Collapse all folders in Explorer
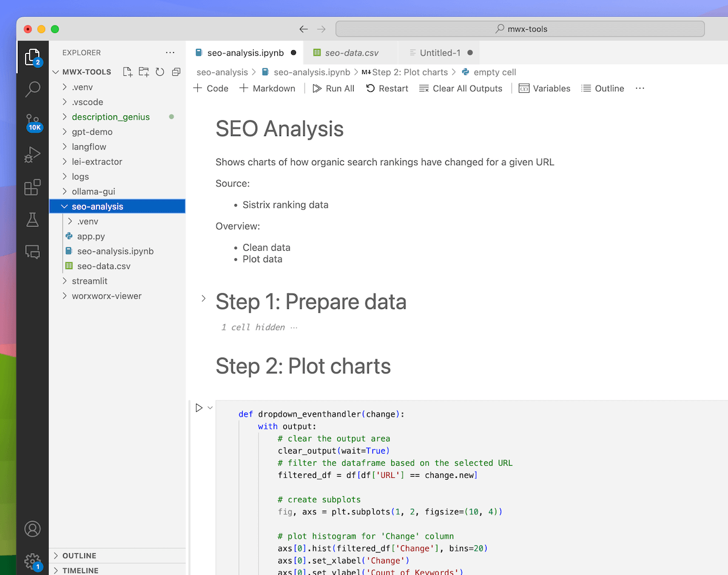 [x=176, y=72]
